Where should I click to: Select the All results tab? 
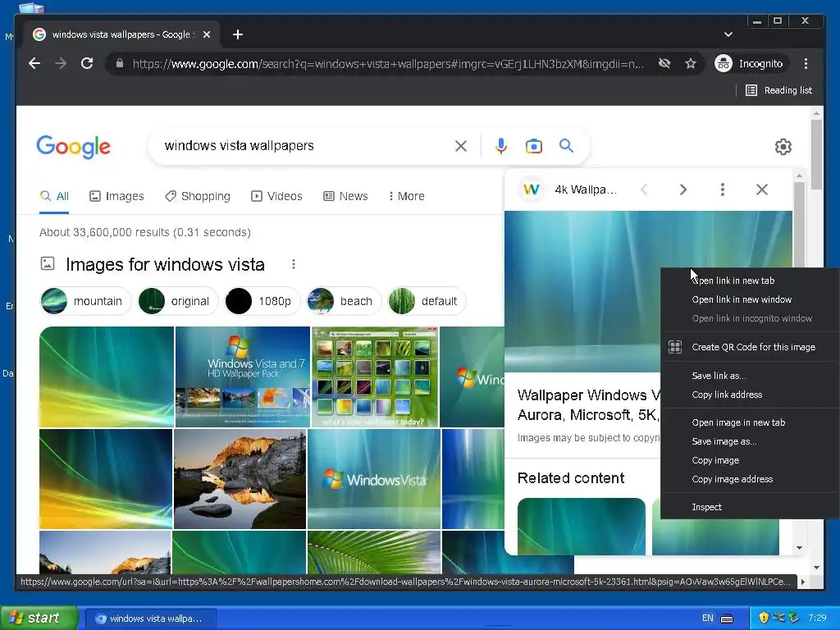(55, 197)
